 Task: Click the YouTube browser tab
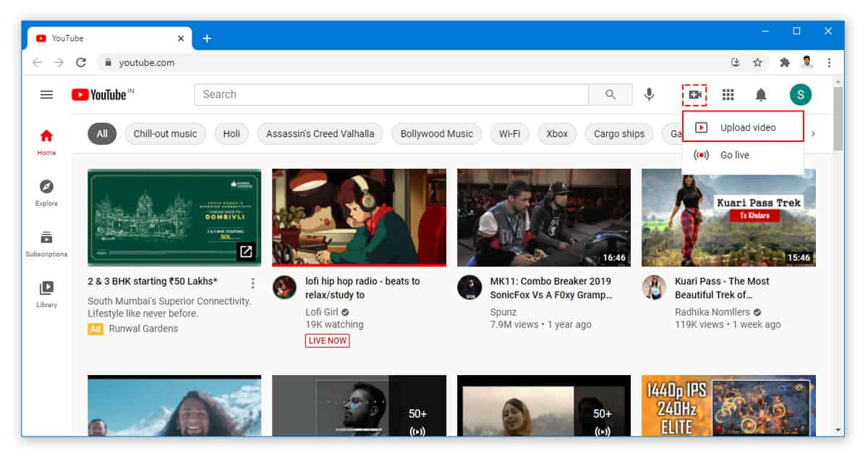(x=109, y=38)
